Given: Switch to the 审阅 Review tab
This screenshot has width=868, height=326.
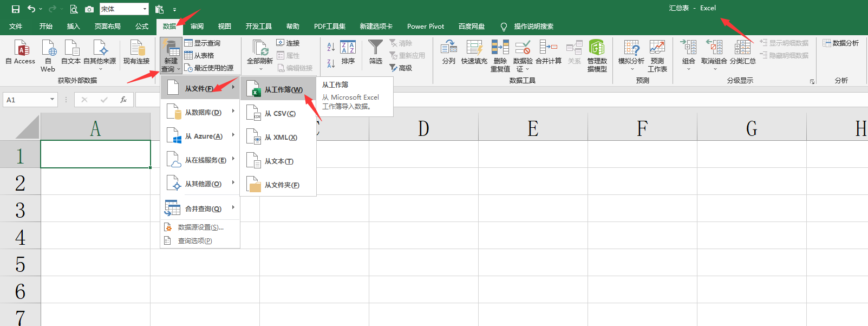Looking at the screenshot, I should (x=197, y=26).
